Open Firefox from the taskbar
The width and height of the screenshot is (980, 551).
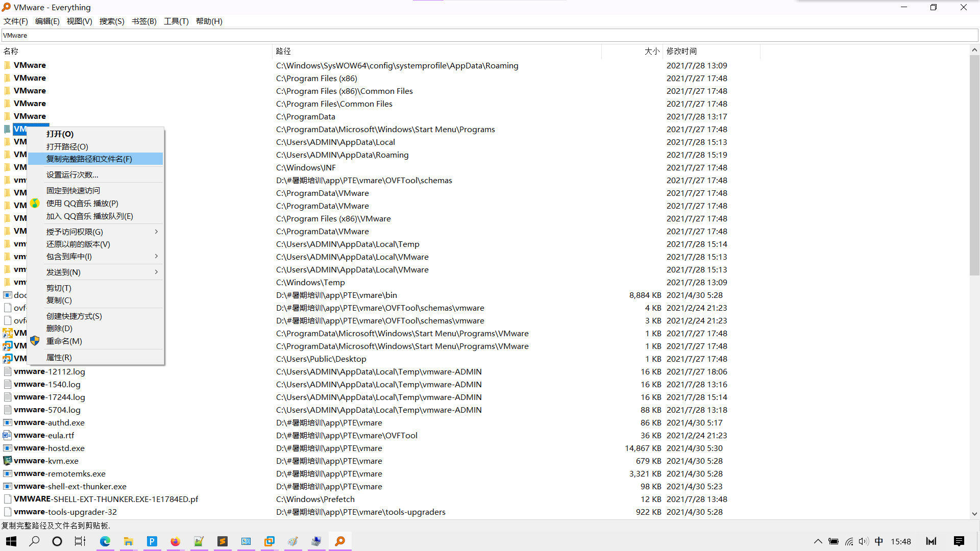(x=175, y=541)
